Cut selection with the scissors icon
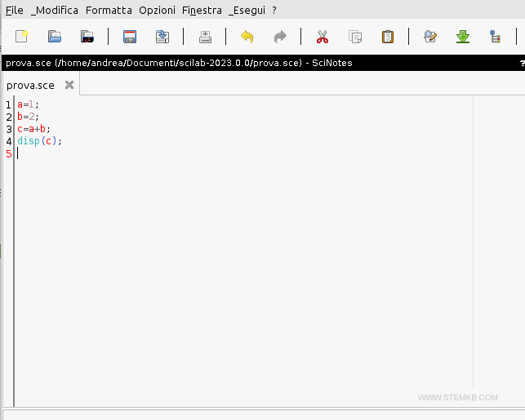The image size is (525, 420). (322, 37)
